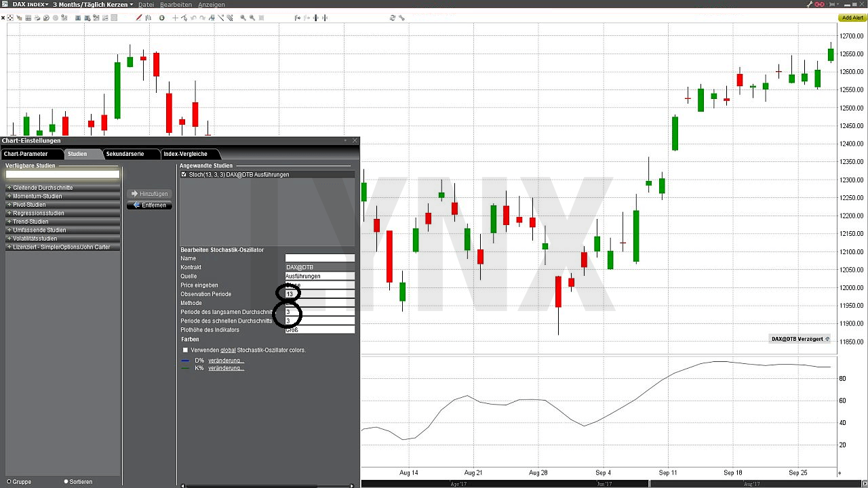Click the volume bars indicator icon

(148, 18)
